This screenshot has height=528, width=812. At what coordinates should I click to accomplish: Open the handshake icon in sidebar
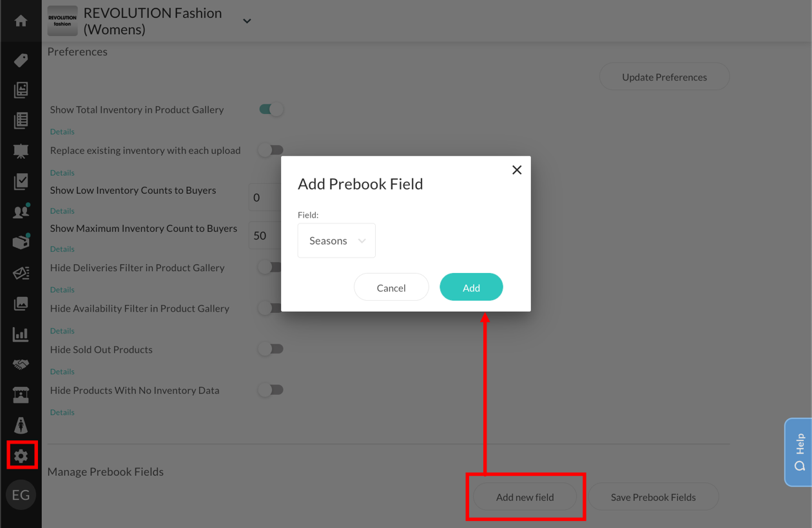point(21,364)
